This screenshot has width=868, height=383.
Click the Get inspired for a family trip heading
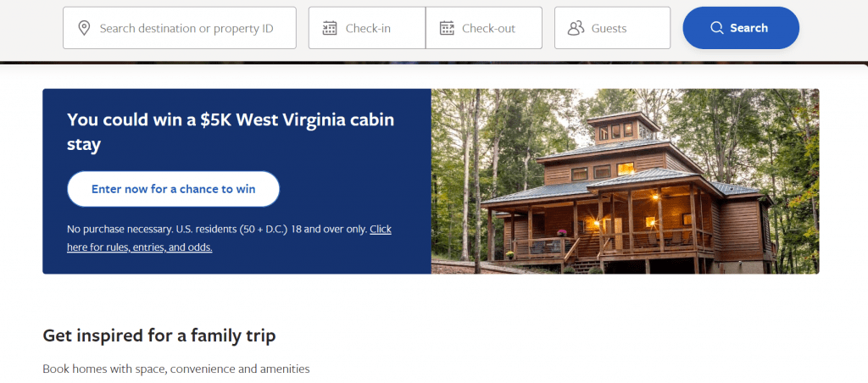(x=159, y=336)
